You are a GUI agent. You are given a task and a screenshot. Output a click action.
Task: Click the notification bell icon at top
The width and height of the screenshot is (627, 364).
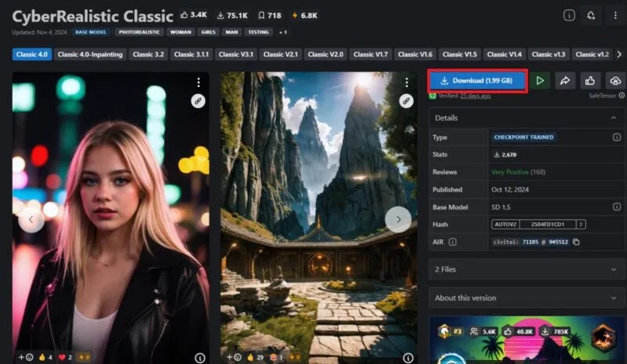592,15
